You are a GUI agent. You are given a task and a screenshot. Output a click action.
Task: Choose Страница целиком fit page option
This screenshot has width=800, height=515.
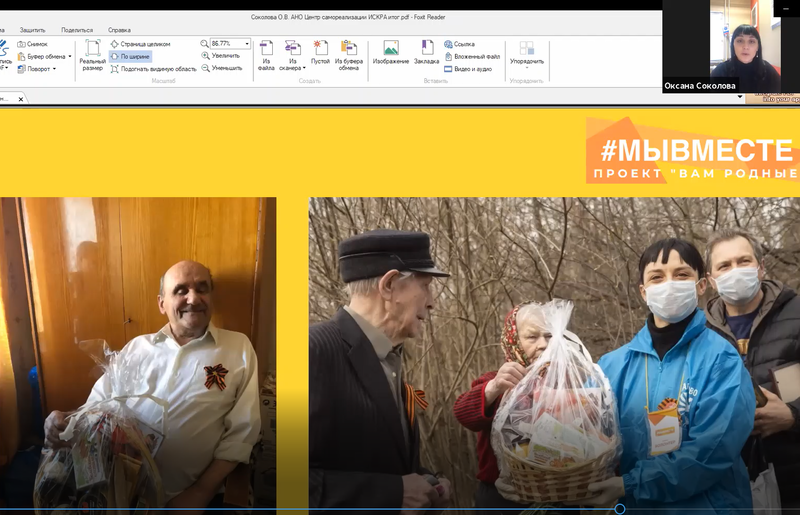click(140, 44)
